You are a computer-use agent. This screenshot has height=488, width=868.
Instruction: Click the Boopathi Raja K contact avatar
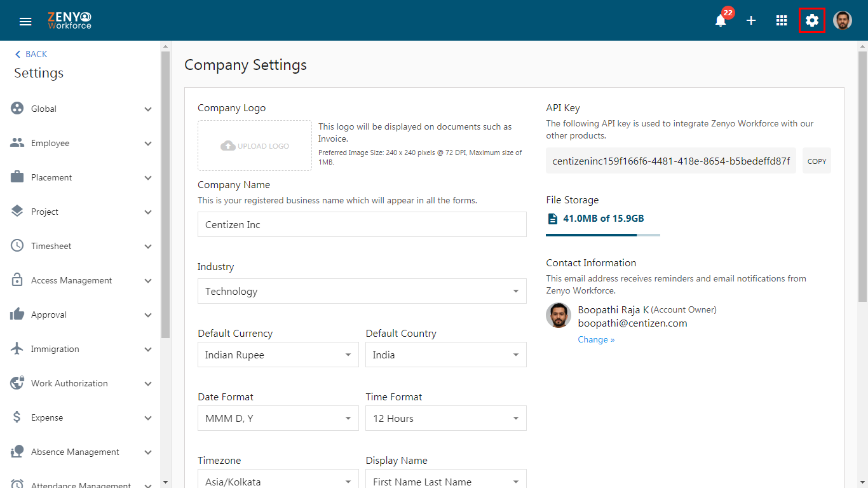click(x=559, y=315)
